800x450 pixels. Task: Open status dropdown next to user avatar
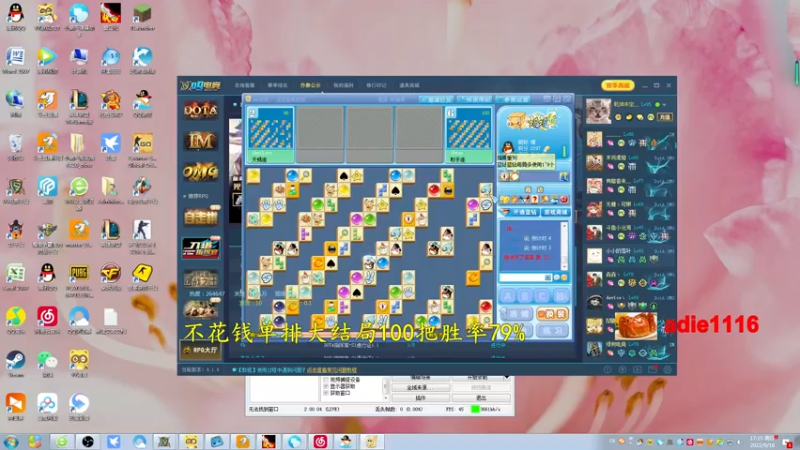[x=664, y=105]
